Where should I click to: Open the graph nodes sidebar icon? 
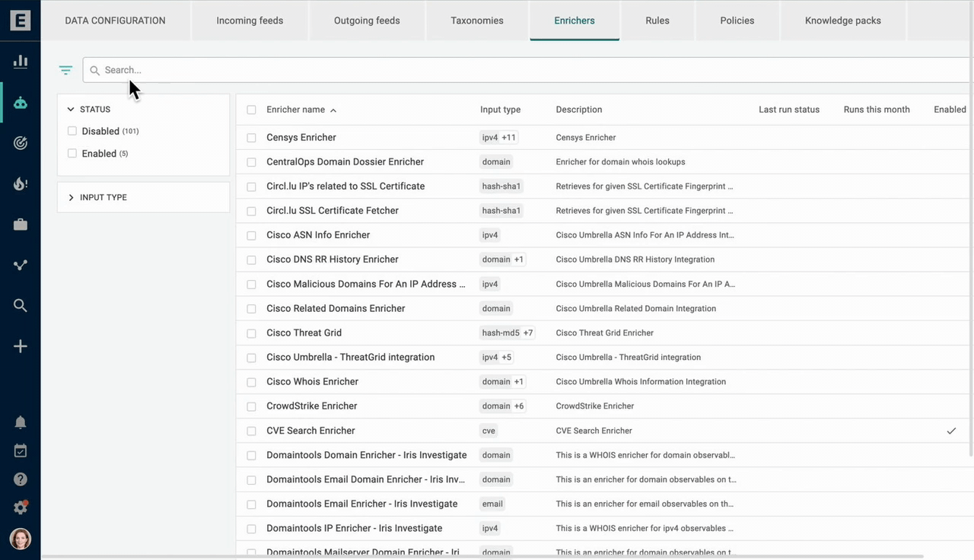(x=21, y=265)
